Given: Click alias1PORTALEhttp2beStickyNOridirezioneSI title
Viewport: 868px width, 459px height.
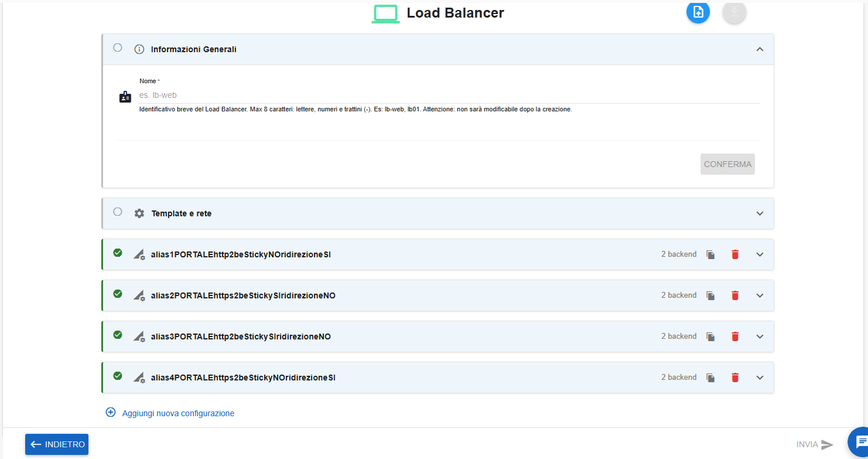Looking at the screenshot, I should tap(241, 254).
